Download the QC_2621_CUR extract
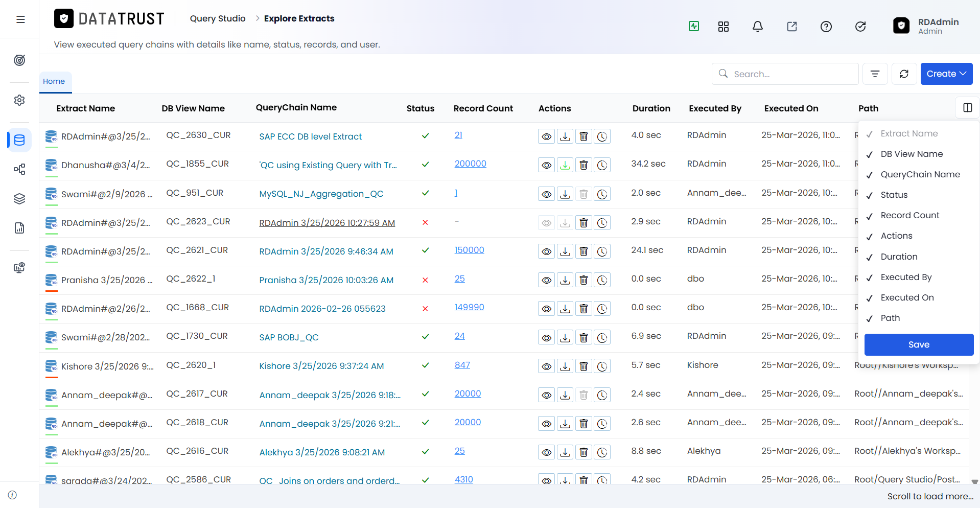The height and width of the screenshot is (508, 980). pyautogui.click(x=565, y=251)
